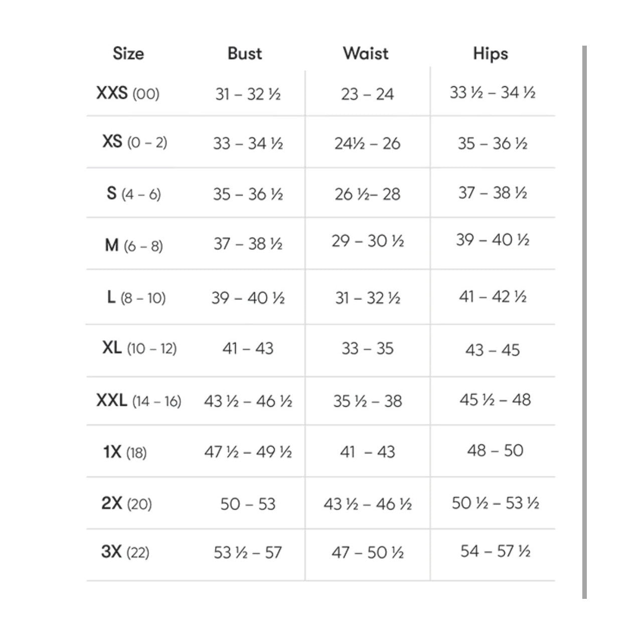Click the XXS bust value 31 – 32 ½
The width and height of the screenshot is (644, 644).
tap(248, 94)
